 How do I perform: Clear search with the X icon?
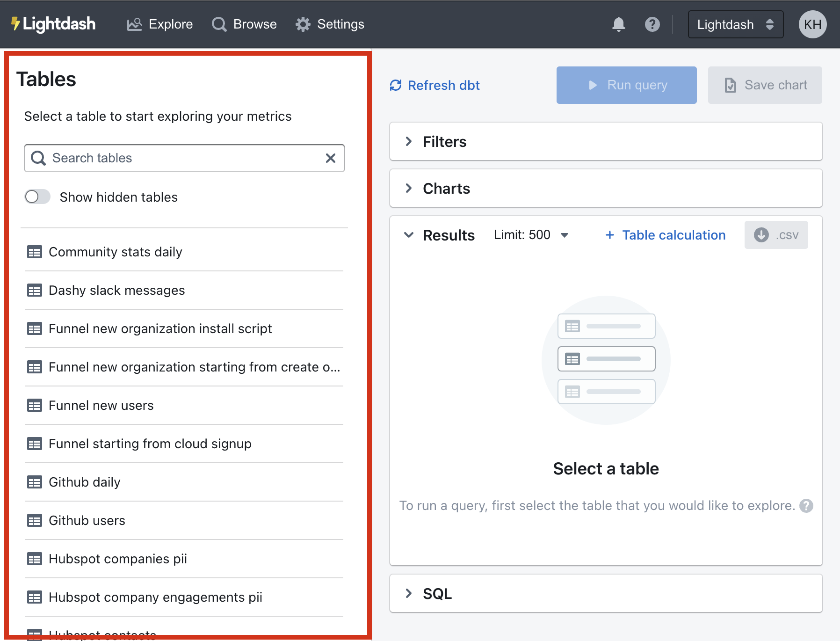pyautogui.click(x=330, y=158)
